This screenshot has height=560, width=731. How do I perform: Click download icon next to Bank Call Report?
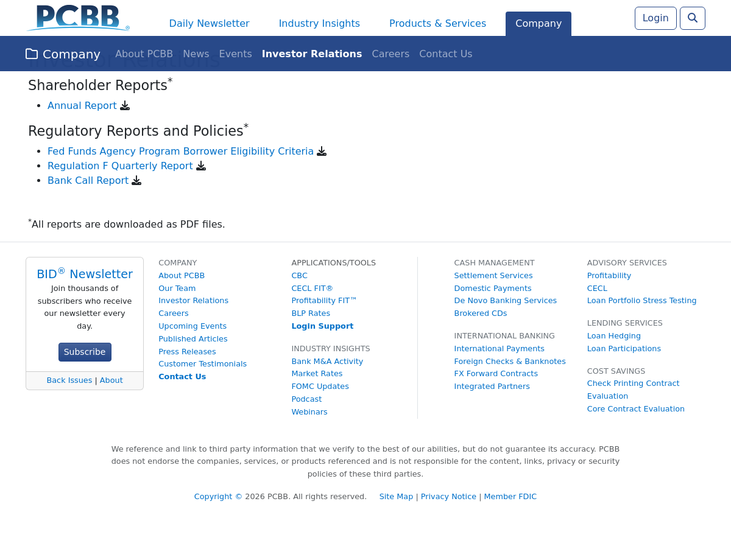(136, 181)
